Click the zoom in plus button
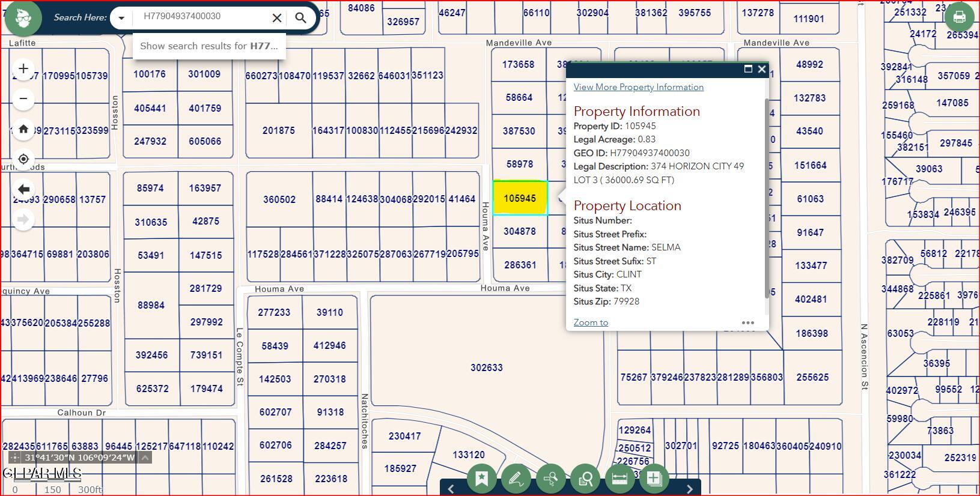The height and width of the screenshot is (496, 980). pyautogui.click(x=23, y=68)
